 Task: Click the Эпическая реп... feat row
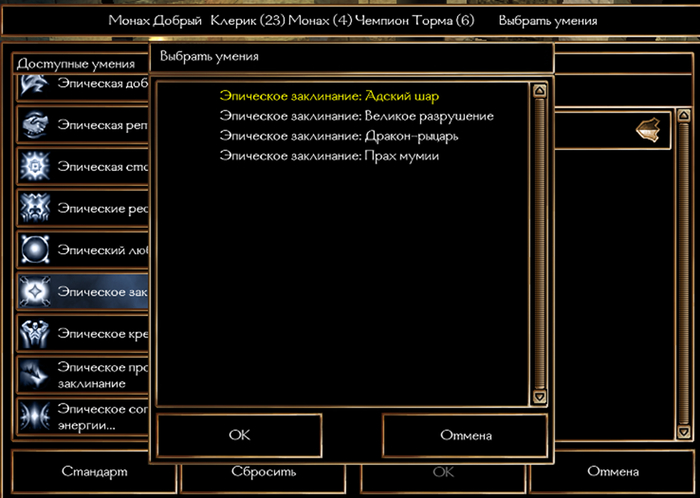[83, 125]
